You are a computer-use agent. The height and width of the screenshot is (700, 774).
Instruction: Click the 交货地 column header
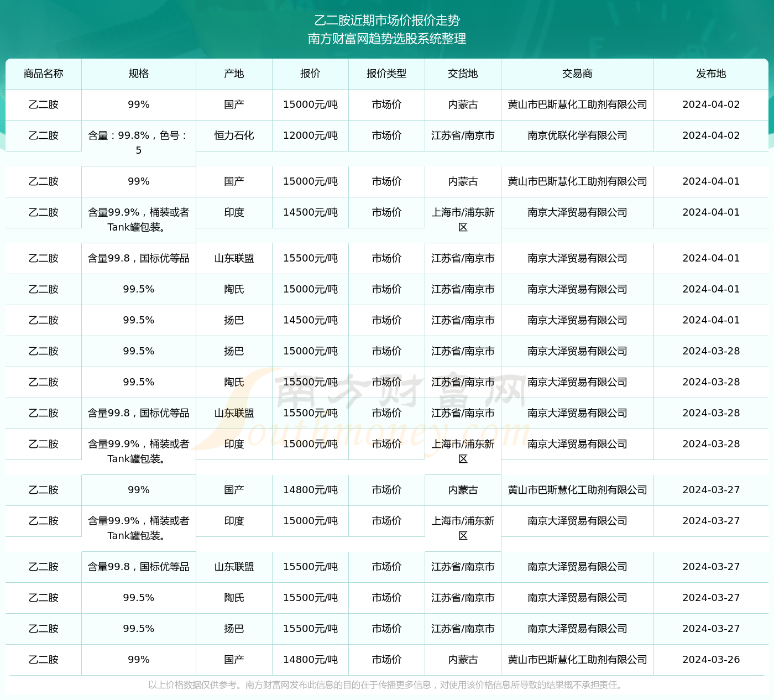click(x=463, y=74)
